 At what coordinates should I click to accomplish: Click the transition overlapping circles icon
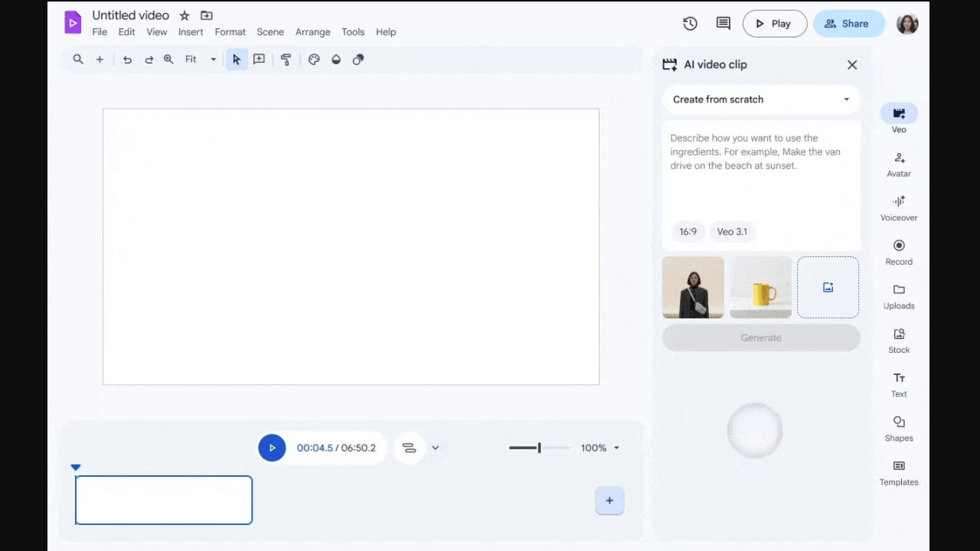click(x=358, y=60)
